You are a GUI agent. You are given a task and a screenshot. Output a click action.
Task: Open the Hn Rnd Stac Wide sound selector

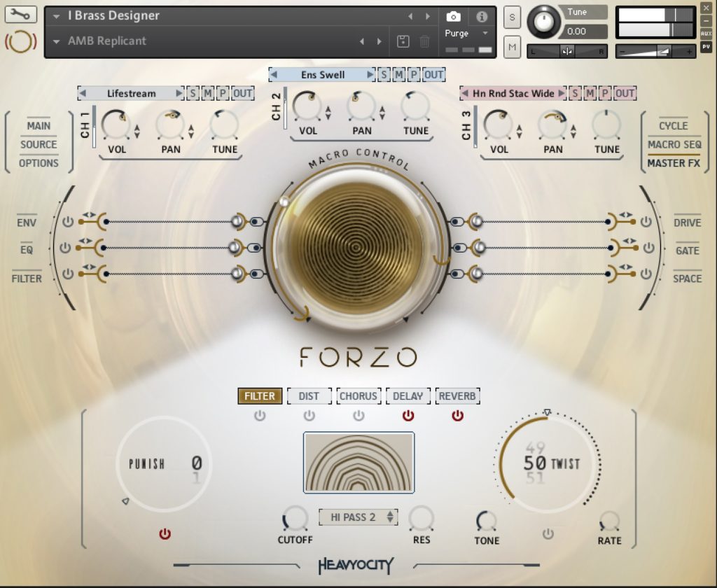point(513,93)
